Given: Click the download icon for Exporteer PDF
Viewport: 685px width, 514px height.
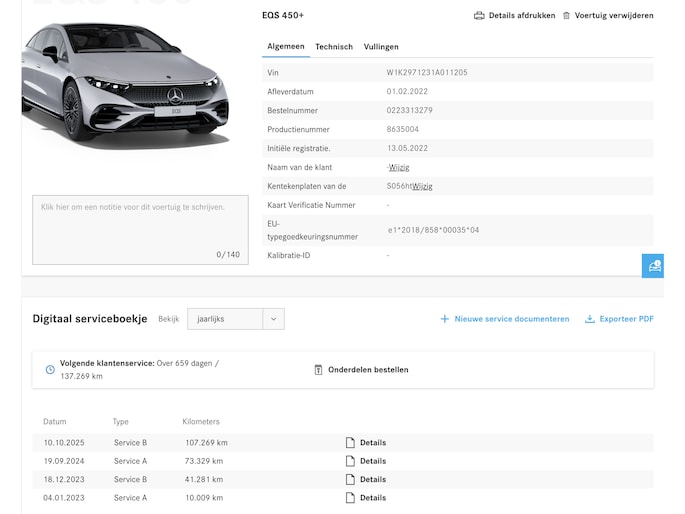Looking at the screenshot, I should 590,319.
